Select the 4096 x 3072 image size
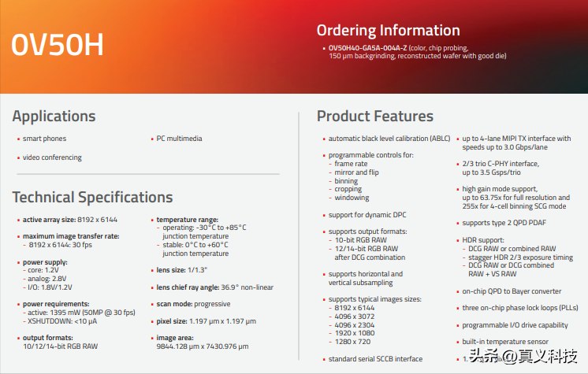Viewport: 588px width, 374px height. coord(355,317)
